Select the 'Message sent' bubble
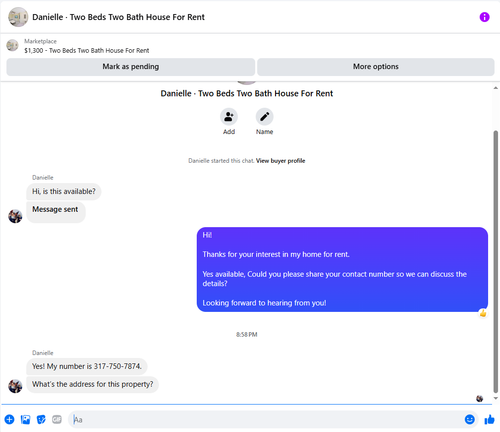Viewport: 500px width, 432px height. click(x=56, y=212)
